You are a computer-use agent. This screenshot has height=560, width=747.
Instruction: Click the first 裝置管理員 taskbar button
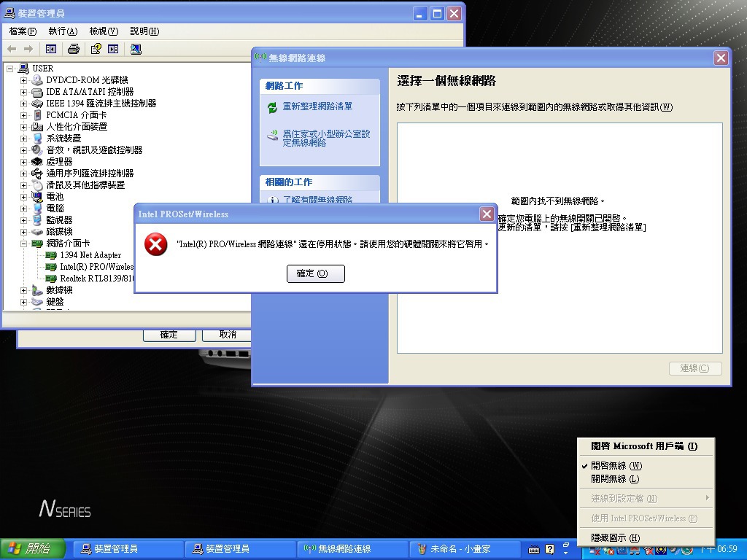click(x=128, y=549)
